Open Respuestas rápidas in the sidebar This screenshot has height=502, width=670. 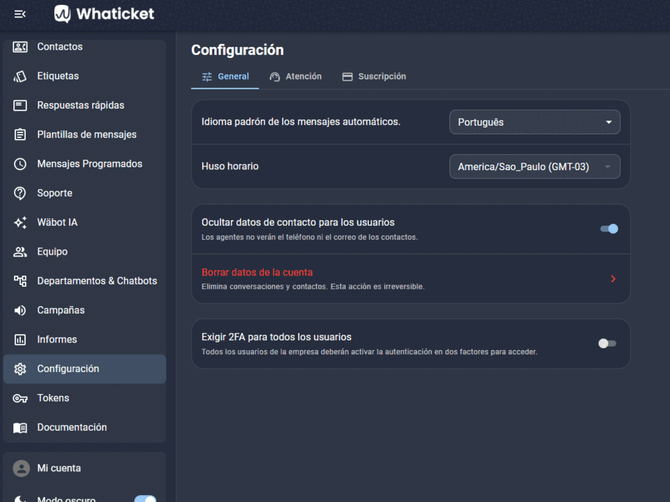click(x=85, y=105)
